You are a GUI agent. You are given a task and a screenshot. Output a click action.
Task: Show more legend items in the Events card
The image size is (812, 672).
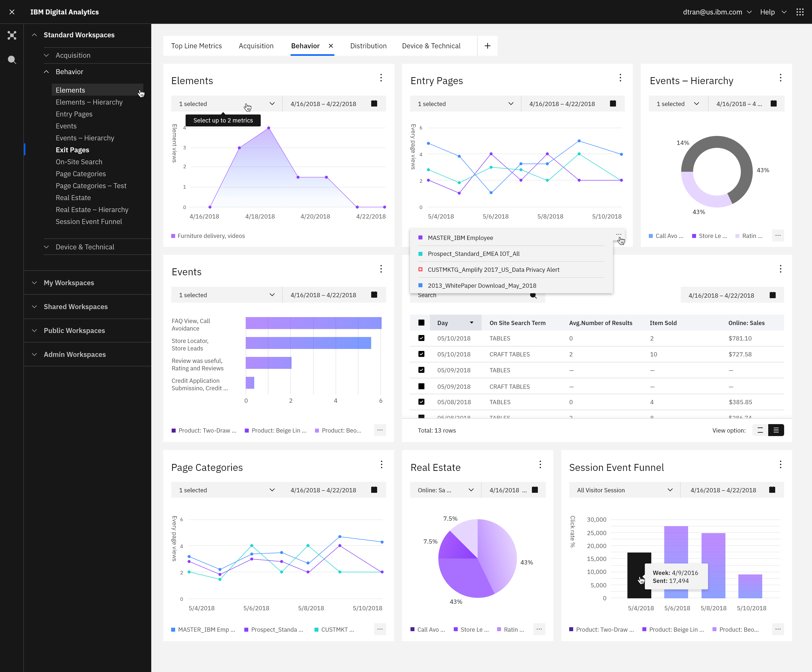click(380, 430)
